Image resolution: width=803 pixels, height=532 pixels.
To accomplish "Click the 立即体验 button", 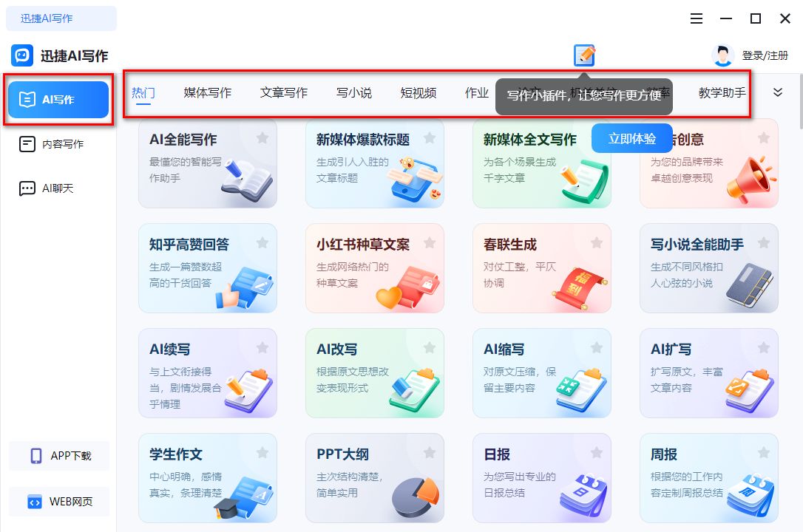I will 632,138.
